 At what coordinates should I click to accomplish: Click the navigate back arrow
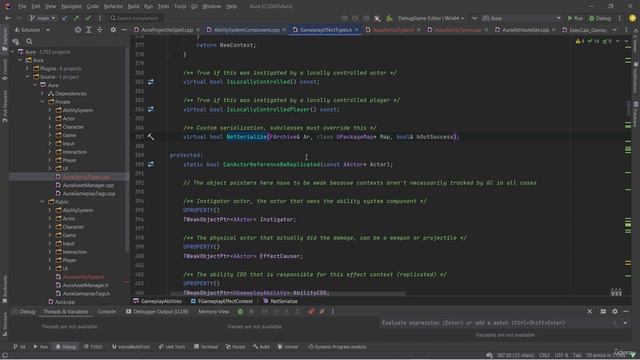click(x=8, y=18)
